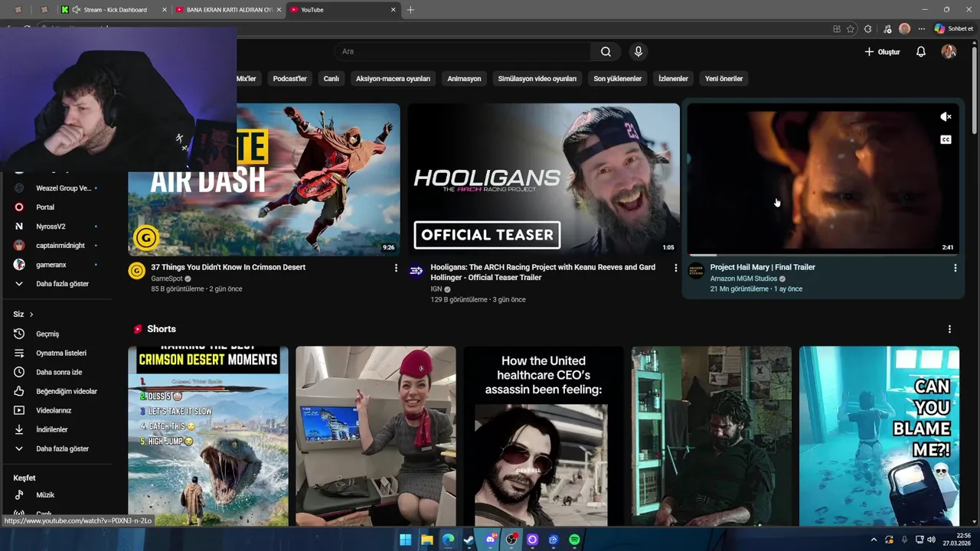This screenshot has width=980, height=551.
Task: Open captainmidnight subscription channel
Action: pos(60,246)
